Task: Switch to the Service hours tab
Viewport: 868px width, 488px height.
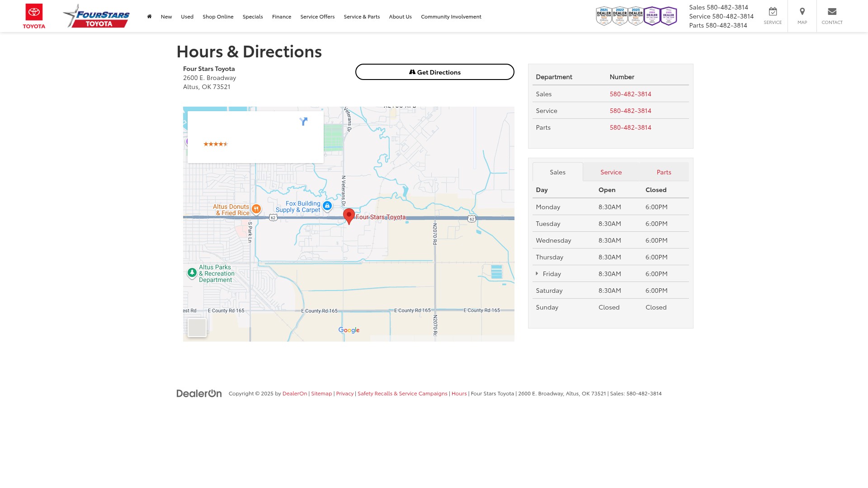Action: coord(611,172)
